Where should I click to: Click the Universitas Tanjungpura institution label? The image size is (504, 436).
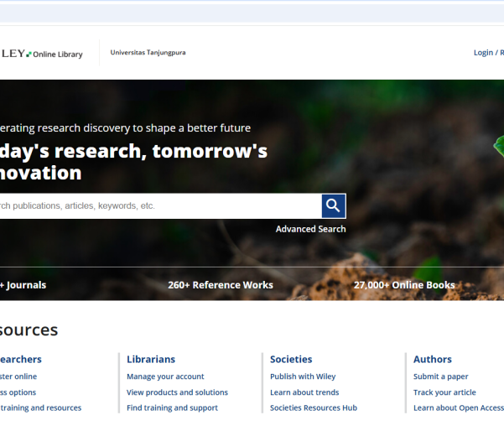point(148,53)
